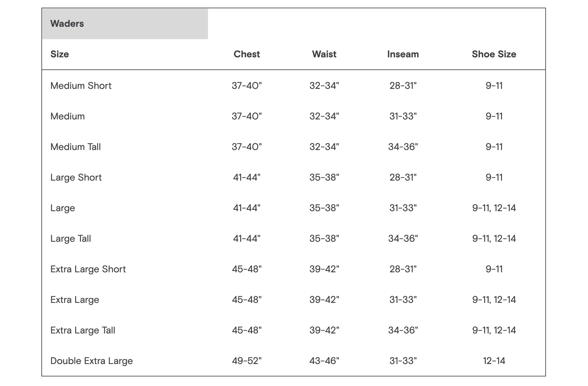Click the Inseam column header
Screen dimensions: 588x386
tap(403, 54)
